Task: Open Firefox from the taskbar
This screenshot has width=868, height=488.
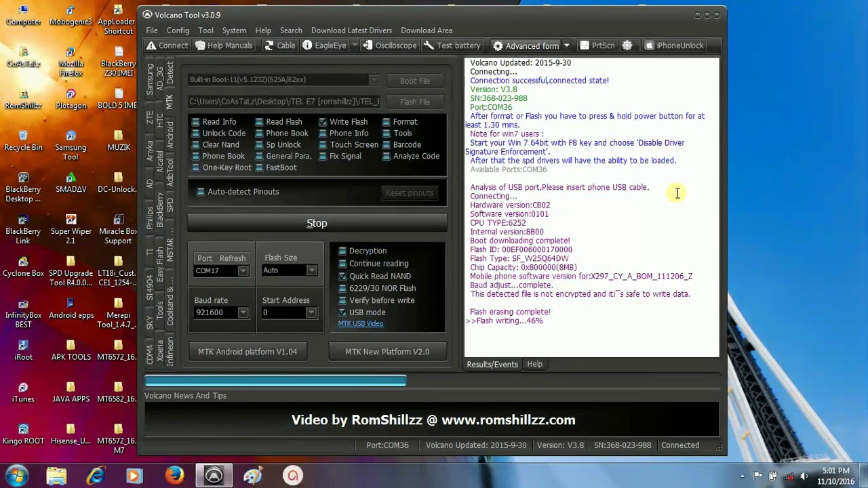Action: pyautogui.click(x=174, y=475)
